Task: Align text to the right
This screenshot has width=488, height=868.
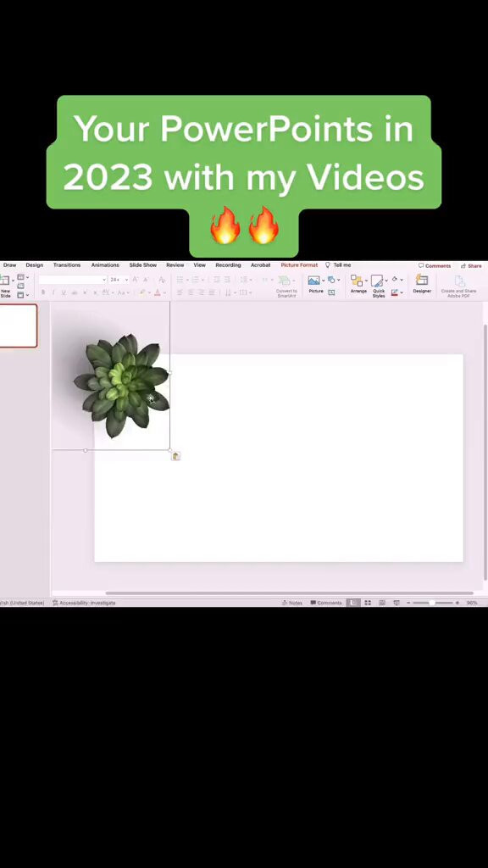Action: [x=201, y=292]
